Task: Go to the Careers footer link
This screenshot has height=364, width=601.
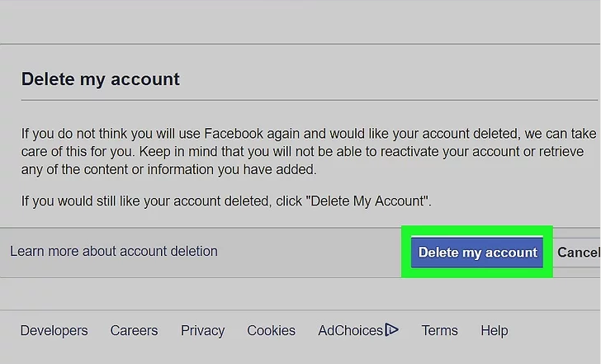Action: (x=134, y=330)
